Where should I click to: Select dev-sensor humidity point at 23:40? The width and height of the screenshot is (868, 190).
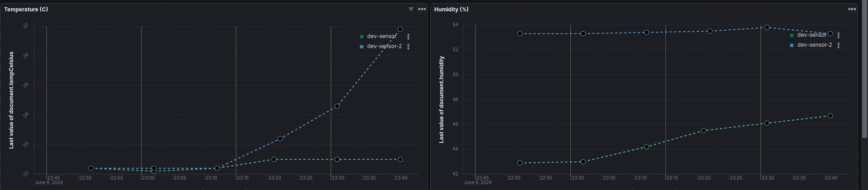830,116
